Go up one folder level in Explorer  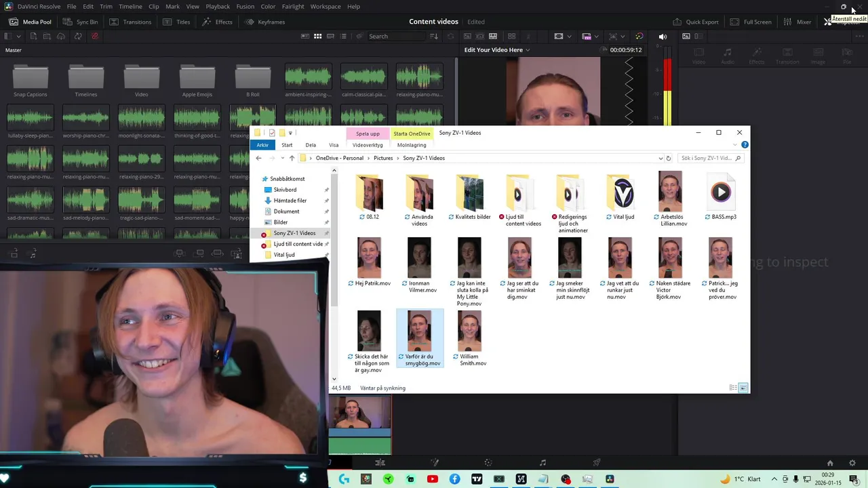(292, 158)
